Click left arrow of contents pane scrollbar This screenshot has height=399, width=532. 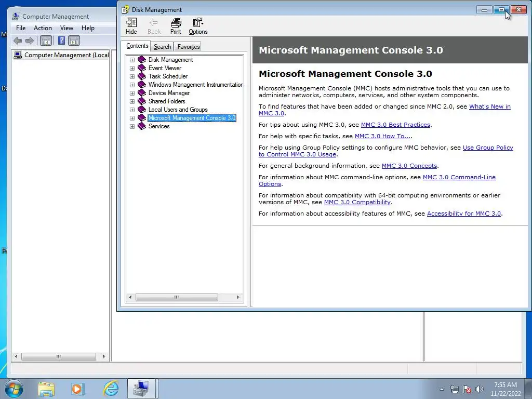point(130,298)
